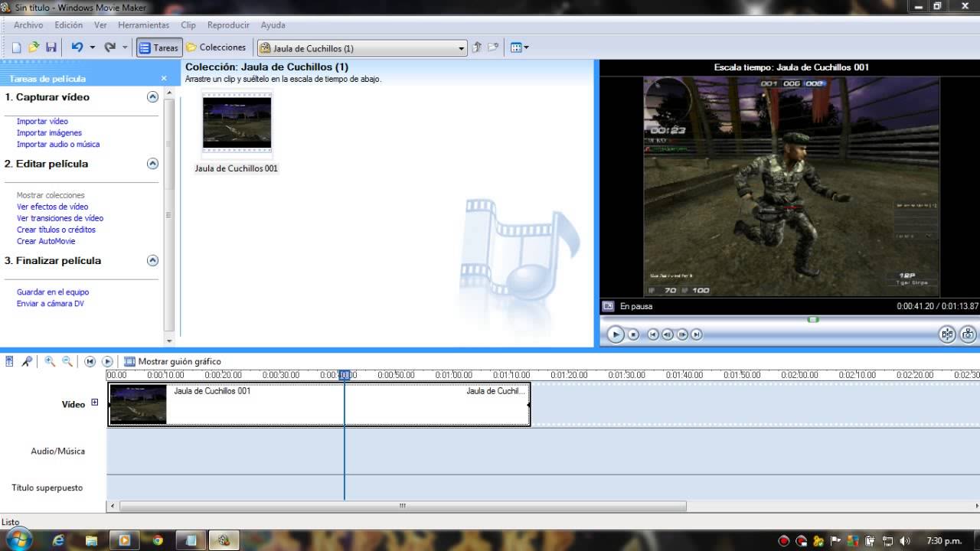Click the Set Audio Levels icon
This screenshot has height=551, width=980.
point(9,361)
